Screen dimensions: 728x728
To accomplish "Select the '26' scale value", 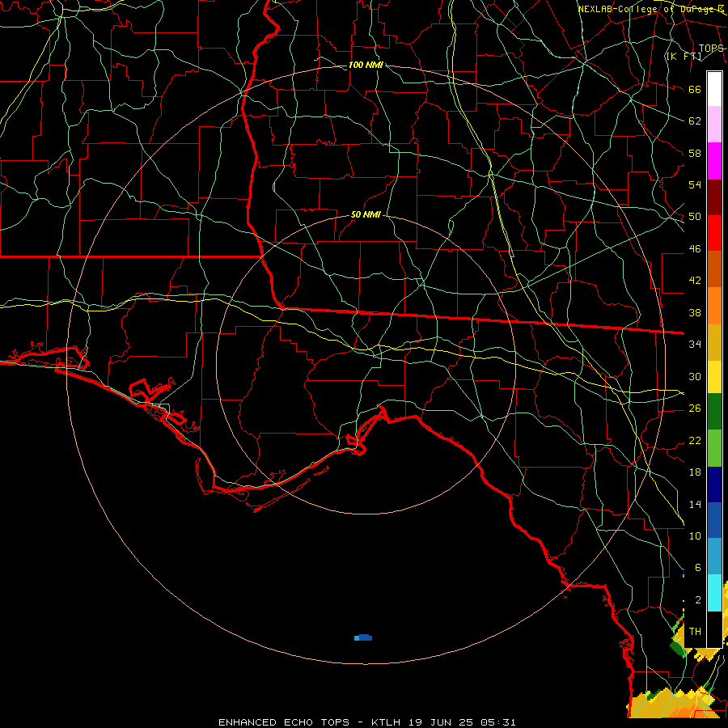I will 695,408.
